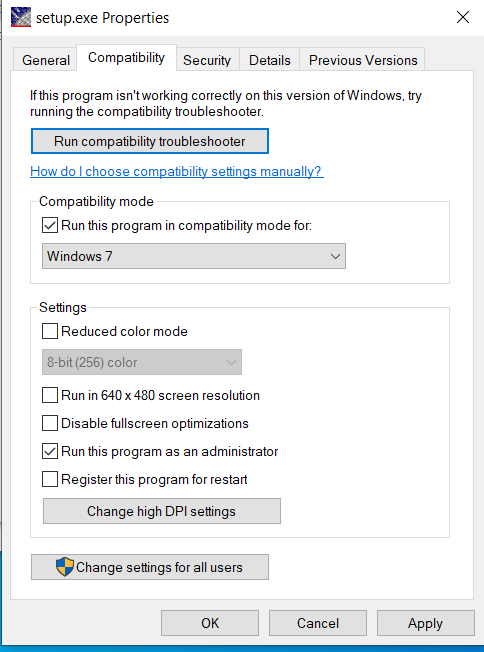This screenshot has width=484, height=652.
Task: Confirm the dialog with OK
Action: click(210, 623)
